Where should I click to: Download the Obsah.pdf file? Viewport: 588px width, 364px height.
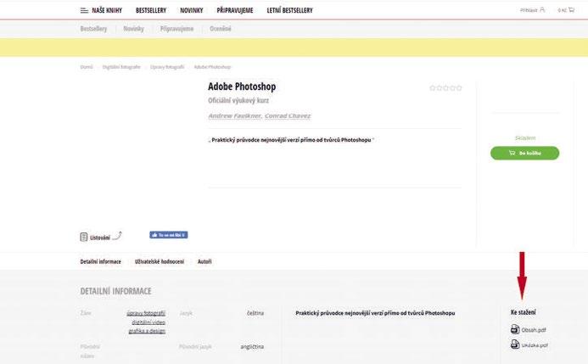533,330
